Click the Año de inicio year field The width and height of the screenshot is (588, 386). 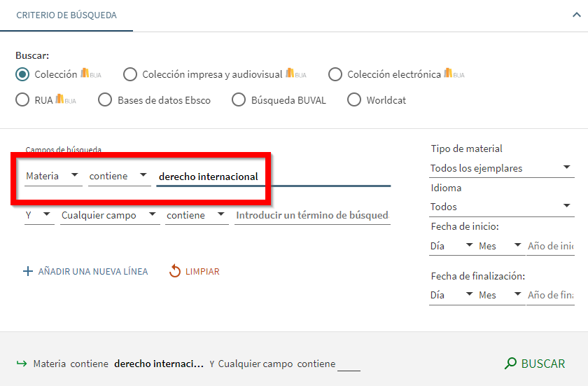(551, 246)
